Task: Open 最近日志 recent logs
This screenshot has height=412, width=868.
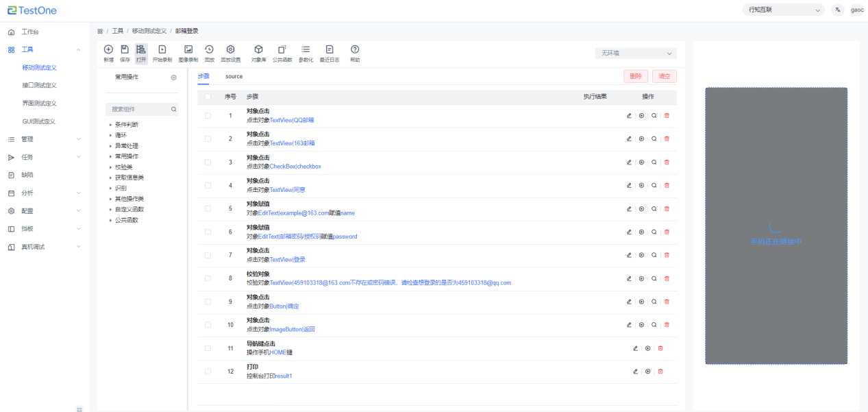Action: (330, 49)
